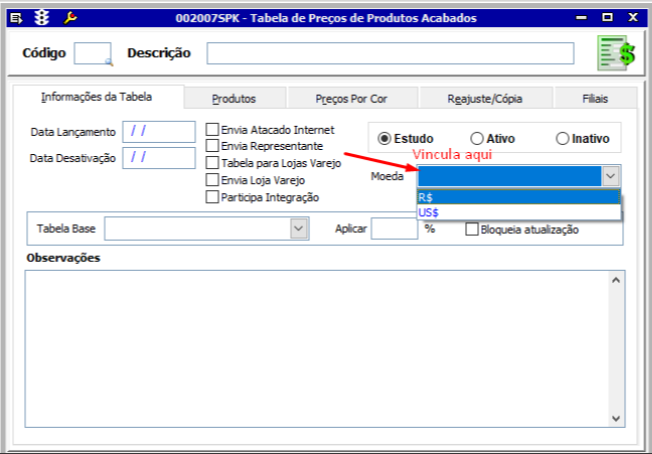Open the list menu icon in title bar
This screenshot has width=652, height=454.
tap(16, 18)
